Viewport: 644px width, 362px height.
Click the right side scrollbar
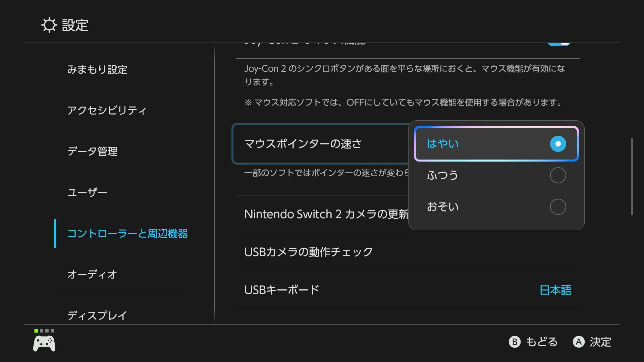pyautogui.click(x=632, y=176)
